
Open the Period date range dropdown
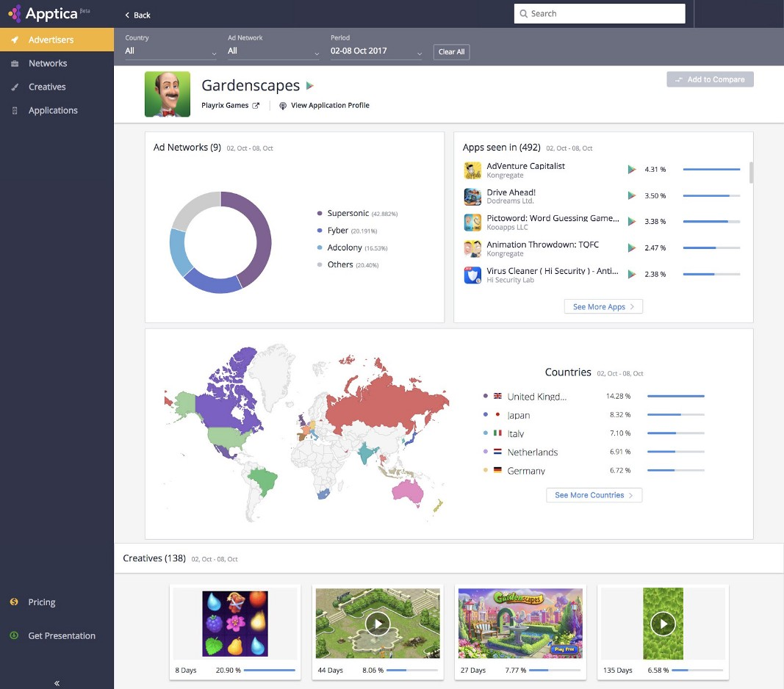(376, 51)
